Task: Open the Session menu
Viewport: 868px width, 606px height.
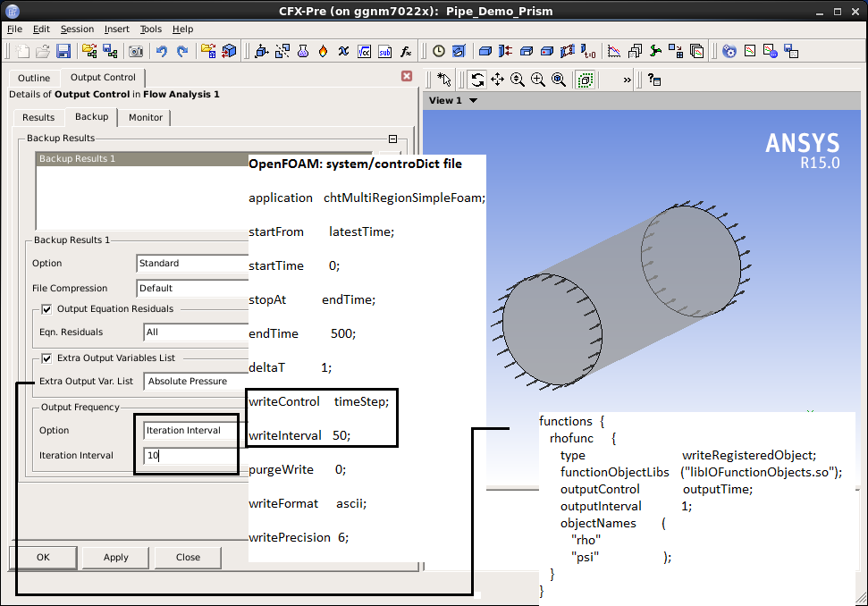Action: (x=77, y=29)
